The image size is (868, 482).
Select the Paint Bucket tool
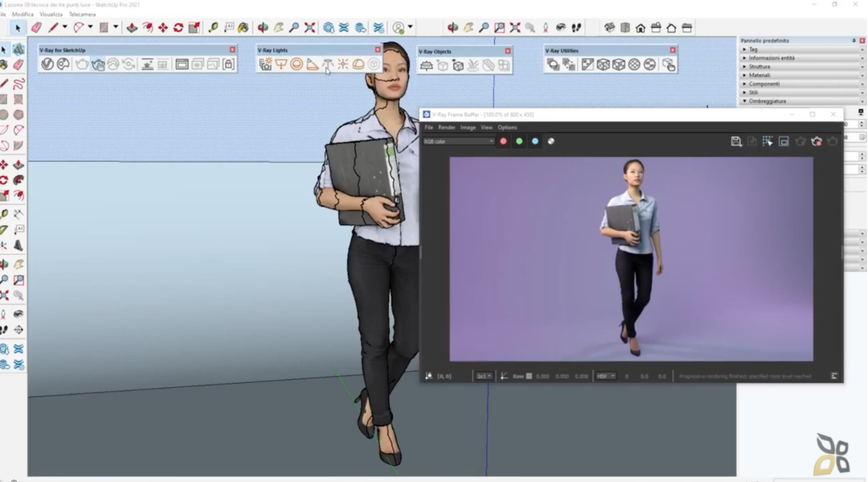point(243,27)
